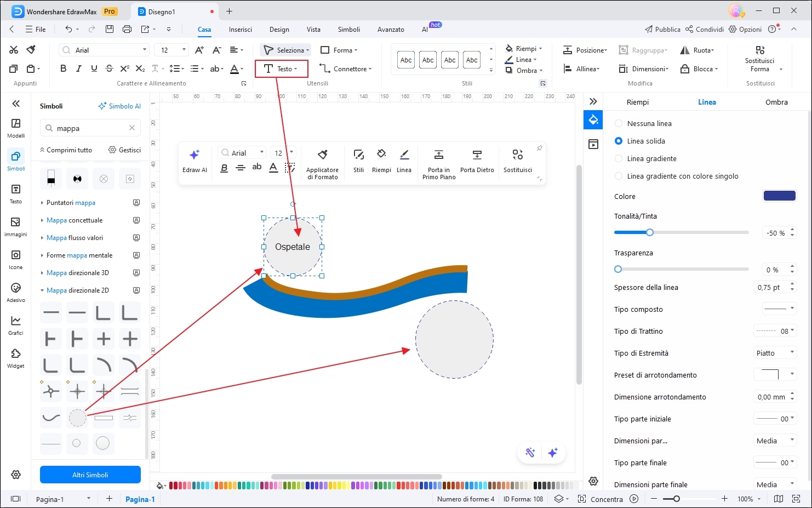The image size is (812, 508).
Task: Apply italic formatting in ribbon
Action: tap(78, 69)
